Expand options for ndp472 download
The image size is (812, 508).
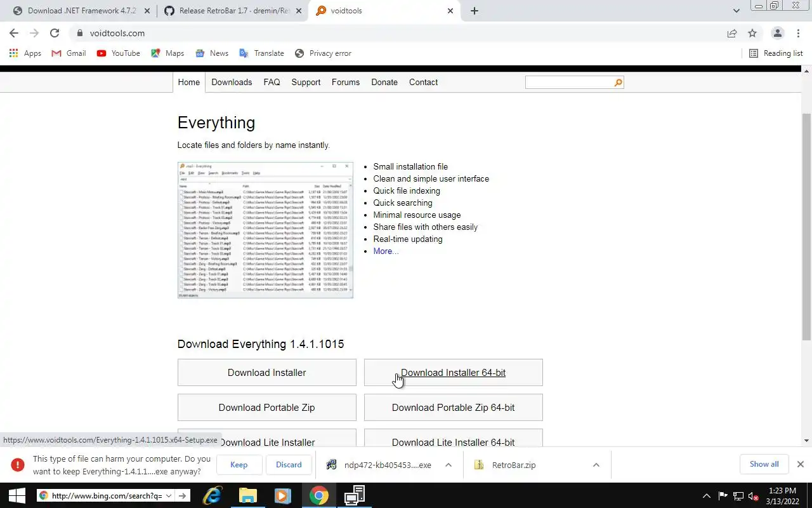point(449,465)
